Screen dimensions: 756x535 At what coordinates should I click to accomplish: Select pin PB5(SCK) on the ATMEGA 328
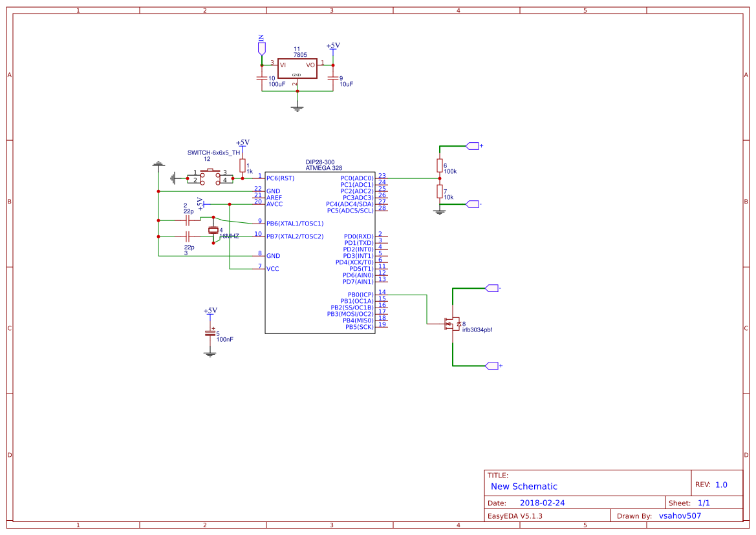click(x=359, y=326)
